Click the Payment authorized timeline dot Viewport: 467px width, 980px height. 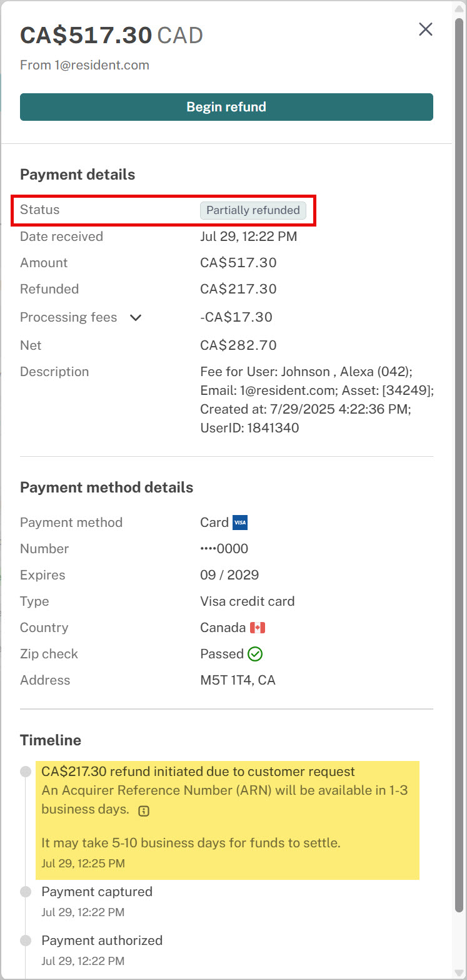click(x=26, y=941)
